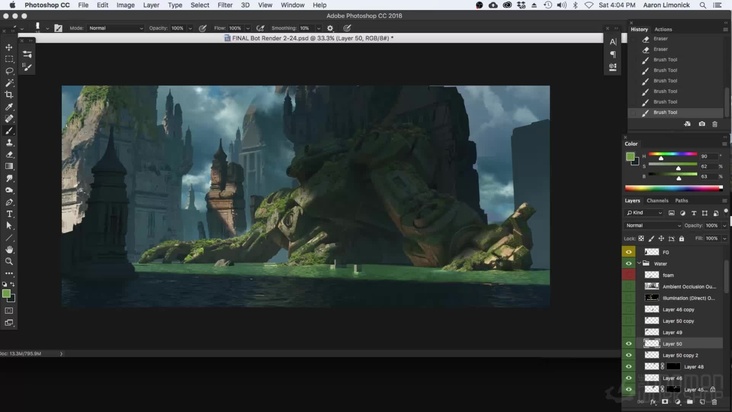Image resolution: width=732 pixels, height=412 pixels.
Task: Collapse the Water group
Action: pos(639,264)
